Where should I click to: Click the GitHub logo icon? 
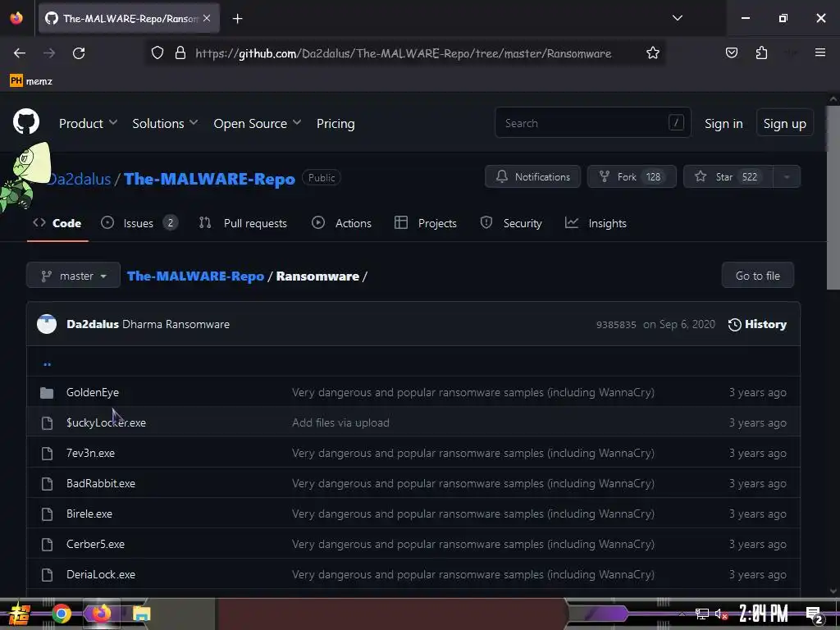(26, 122)
